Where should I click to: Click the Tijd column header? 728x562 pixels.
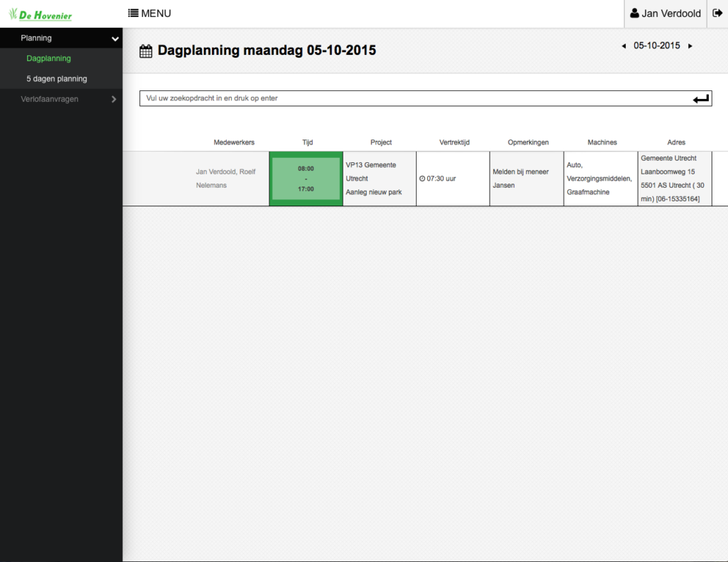(x=307, y=142)
